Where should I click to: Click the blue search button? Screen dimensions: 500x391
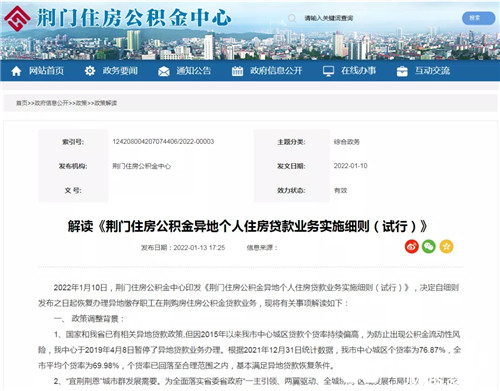478,18
